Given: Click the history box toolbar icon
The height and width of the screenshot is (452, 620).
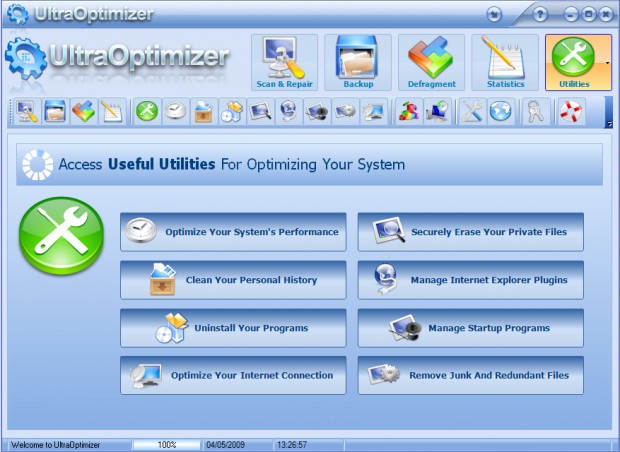Looking at the screenshot, I should pos(204,111).
